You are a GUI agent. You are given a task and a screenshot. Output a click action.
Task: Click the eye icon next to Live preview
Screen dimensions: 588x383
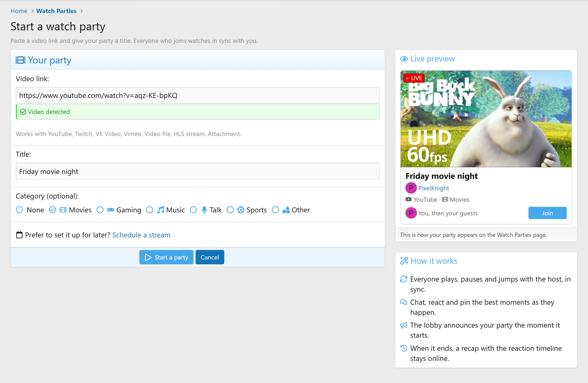tap(404, 59)
